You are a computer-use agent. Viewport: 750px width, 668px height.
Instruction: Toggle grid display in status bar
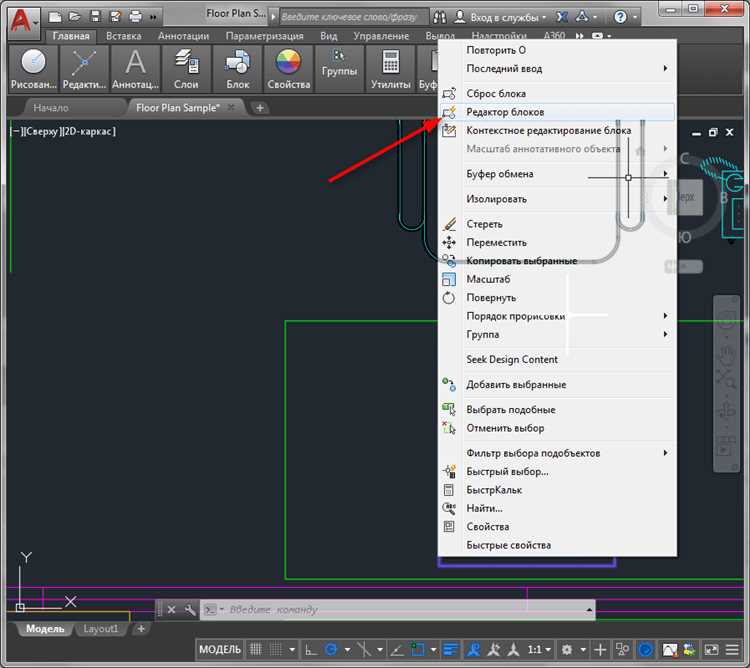coord(256,649)
